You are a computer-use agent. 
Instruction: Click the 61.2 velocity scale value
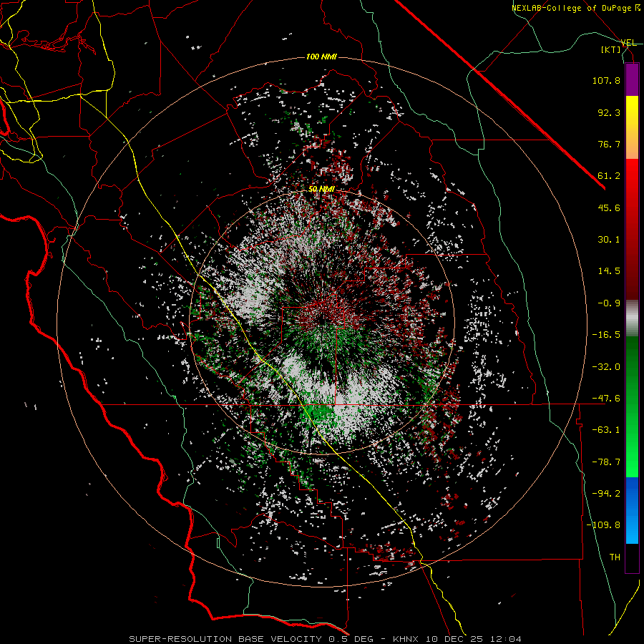(609, 176)
